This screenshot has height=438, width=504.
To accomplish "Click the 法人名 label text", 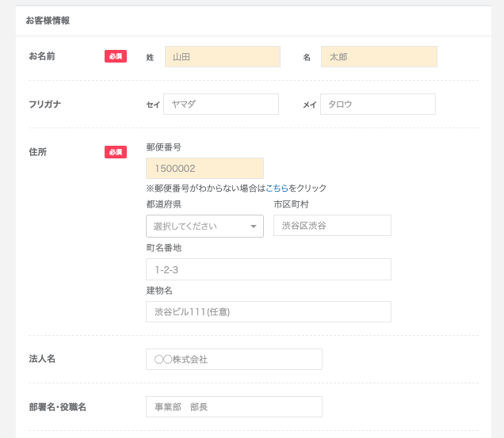I will pyautogui.click(x=42, y=359).
